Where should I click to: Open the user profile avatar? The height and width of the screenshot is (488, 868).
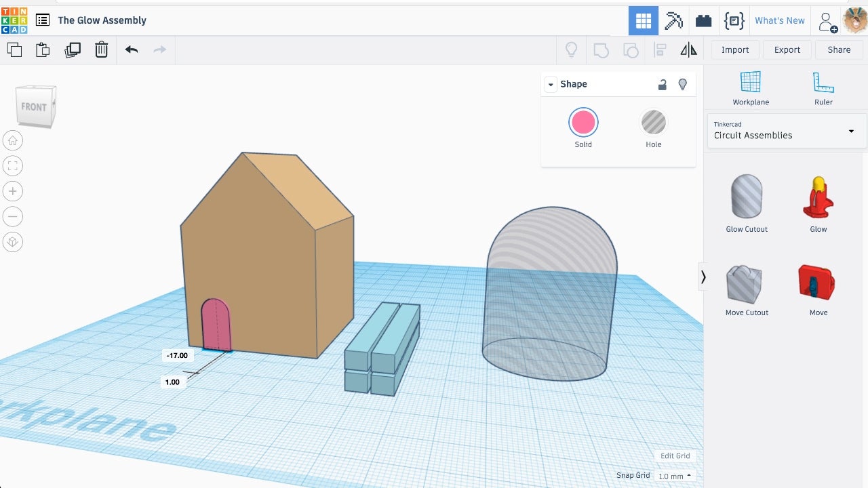click(x=855, y=20)
